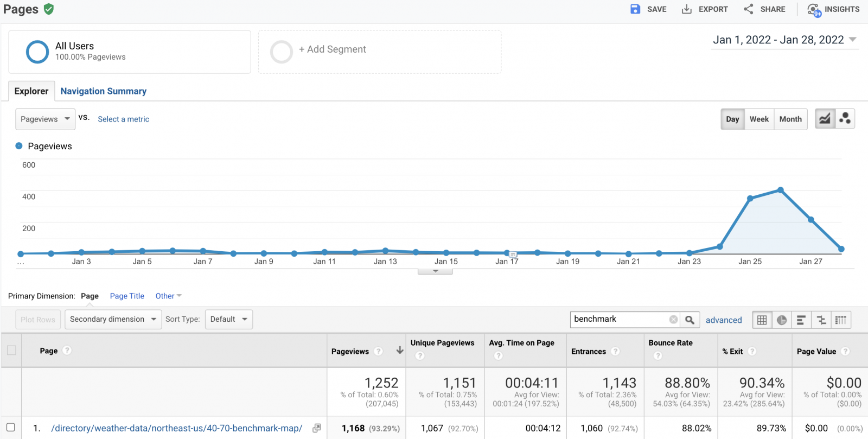
Task: Click the Share icon
Action: [749, 9]
